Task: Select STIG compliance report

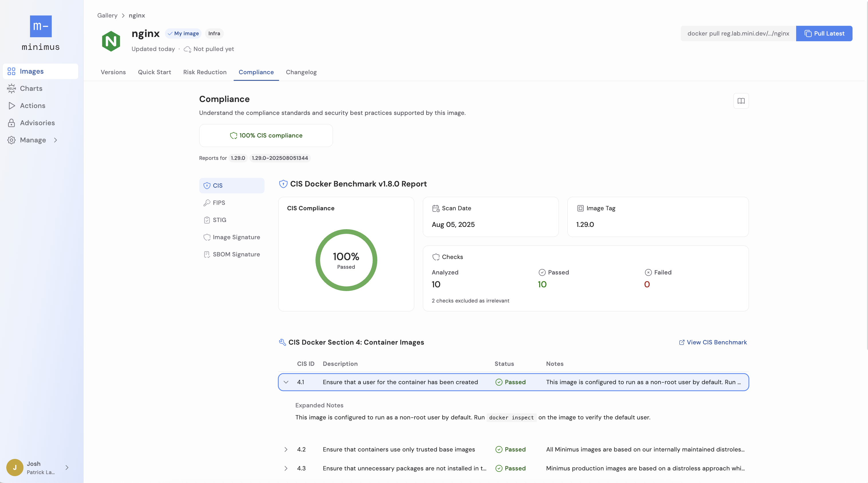Action: 232,220
